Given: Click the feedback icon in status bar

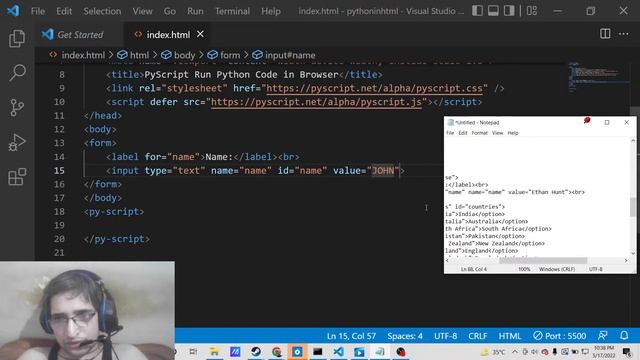Looking at the screenshot, I should [602, 336].
